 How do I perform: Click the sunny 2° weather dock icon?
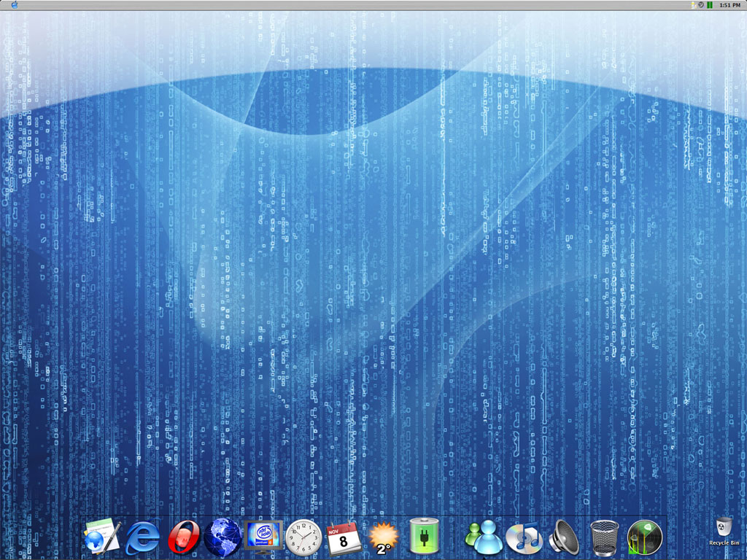[x=384, y=538]
